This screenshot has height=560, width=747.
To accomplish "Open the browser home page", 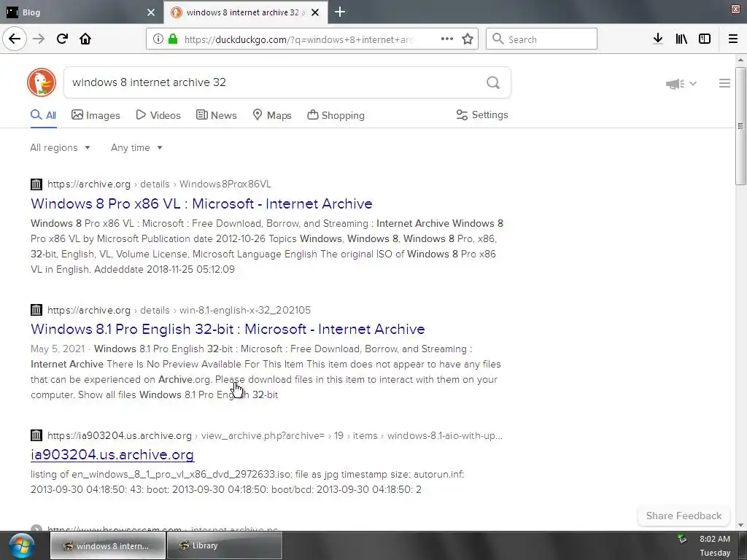I will click(85, 39).
